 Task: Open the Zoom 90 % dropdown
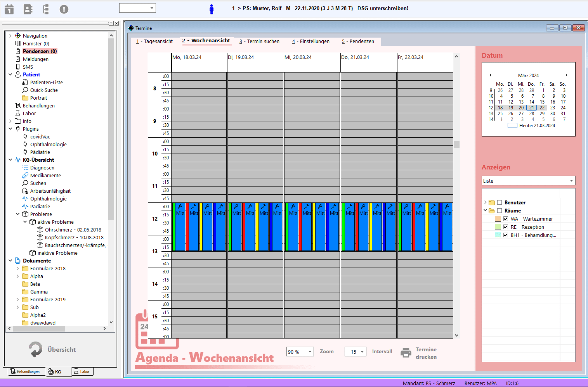pos(300,352)
